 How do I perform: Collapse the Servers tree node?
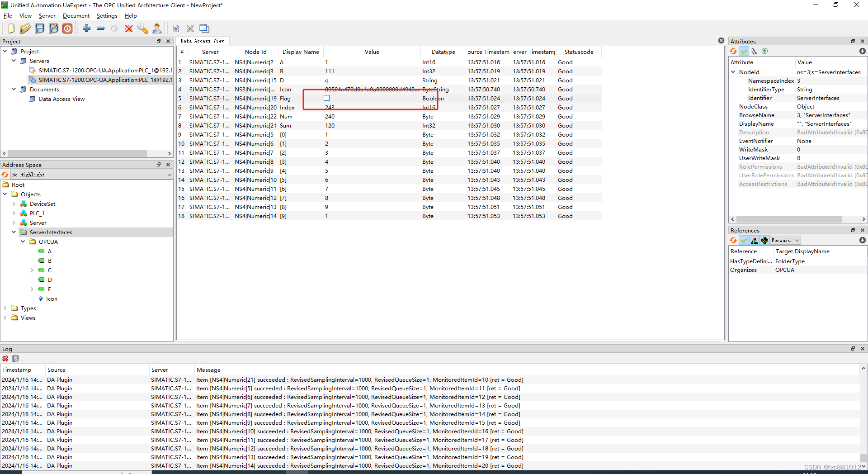14,61
